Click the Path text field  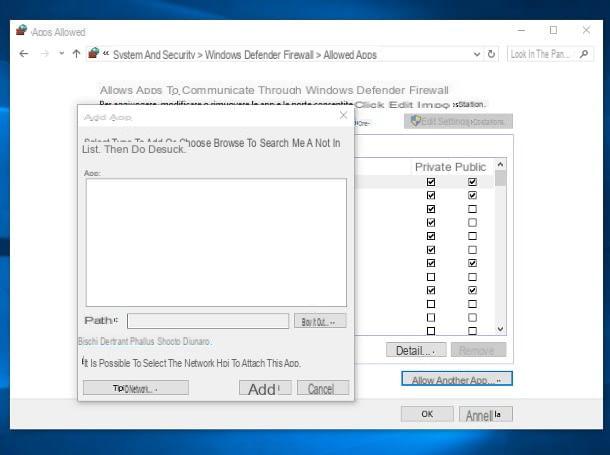click(x=208, y=321)
